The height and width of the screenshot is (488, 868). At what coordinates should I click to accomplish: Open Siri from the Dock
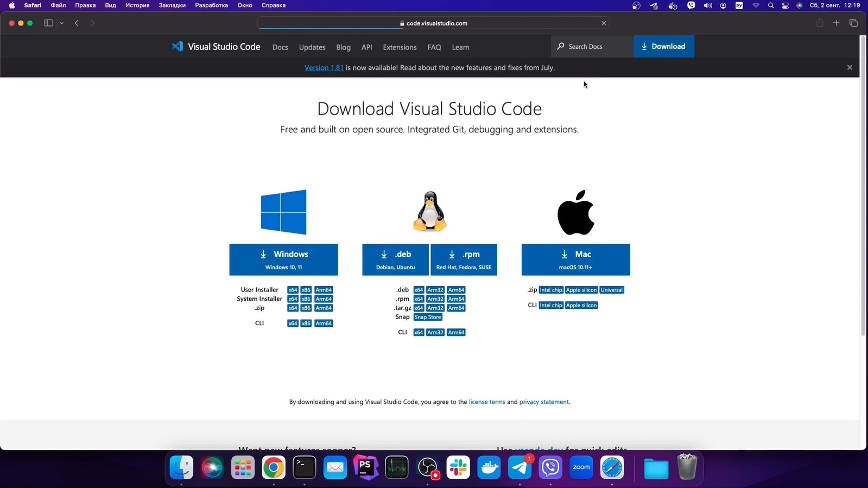(212, 467)
